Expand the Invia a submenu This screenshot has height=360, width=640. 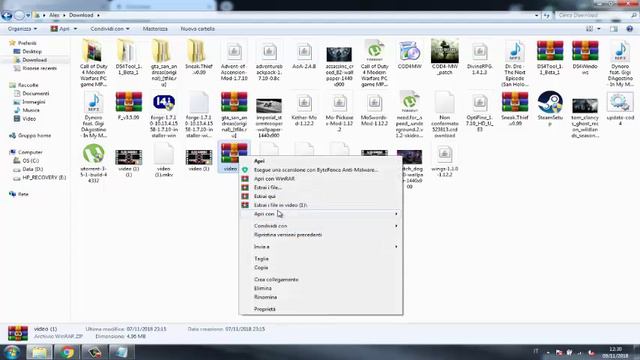click(320, 247)
